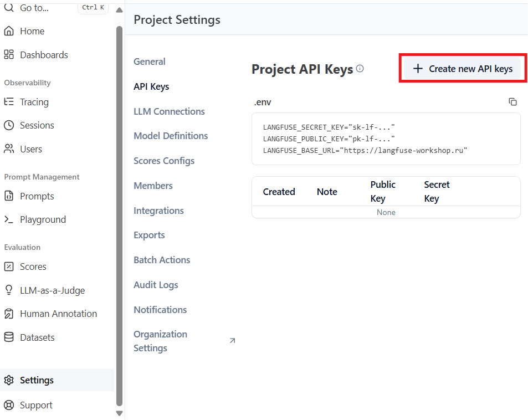Copy the .env snippet with the copy icon
528x420 pixels.
tap(512, 102)
